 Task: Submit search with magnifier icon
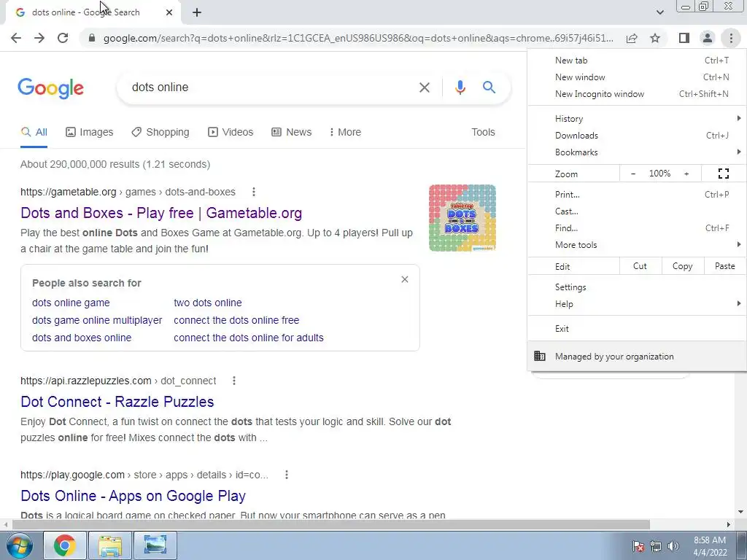(x=489, y=87)
